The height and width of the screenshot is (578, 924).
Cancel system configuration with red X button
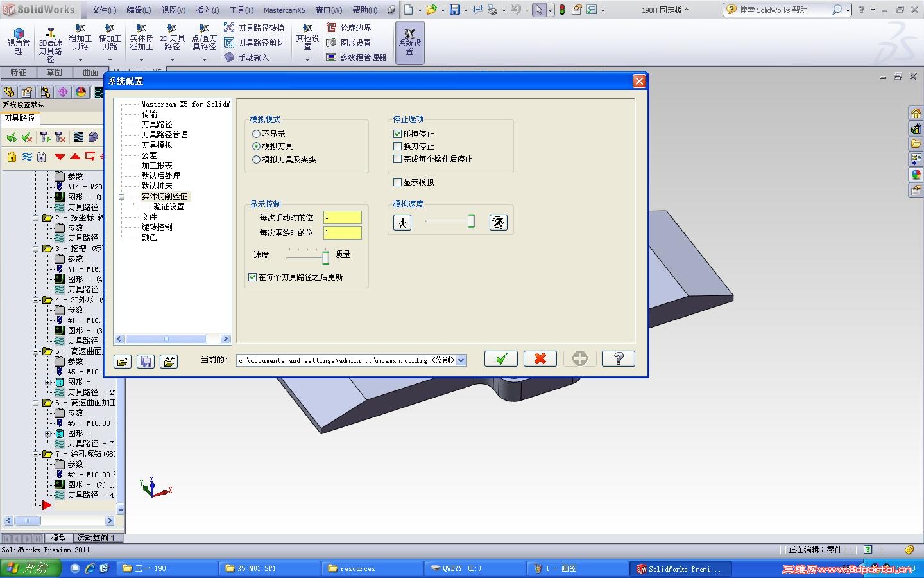coord(540,359)
